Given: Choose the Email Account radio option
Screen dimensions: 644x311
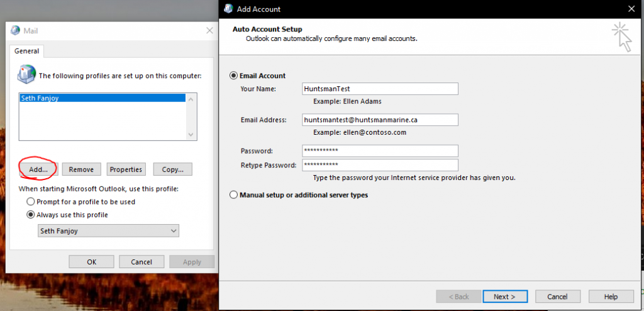Looking at the screenshot, I should (x=234, y=76).
